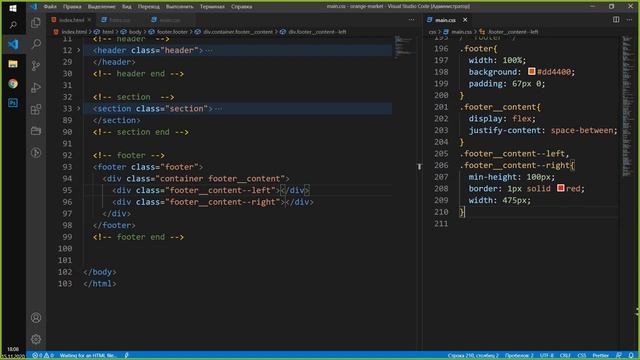640x360 pixels.
Task: Open the Search view in activity bar
Action: click(x=36, y=44)
